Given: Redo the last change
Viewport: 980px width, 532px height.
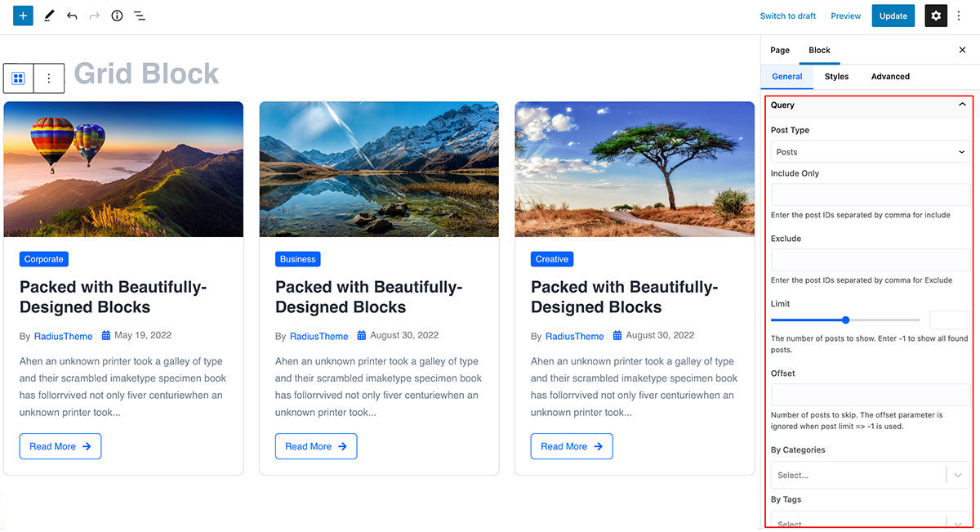Looking at the screenshot, I should click(x=94, y=16).
